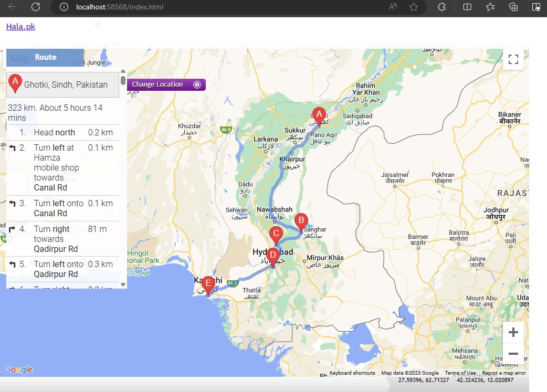Select step 4 Turn right towards Qadirpur Rd
547x392 pixels.
pyautogui.click(x=63, y=239)
